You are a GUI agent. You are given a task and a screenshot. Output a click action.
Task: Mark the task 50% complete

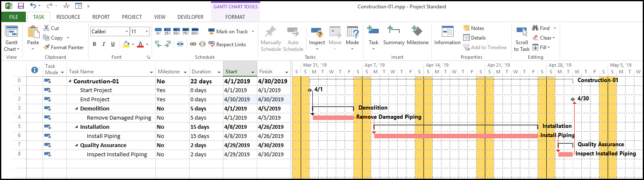[x=176, y=32]
